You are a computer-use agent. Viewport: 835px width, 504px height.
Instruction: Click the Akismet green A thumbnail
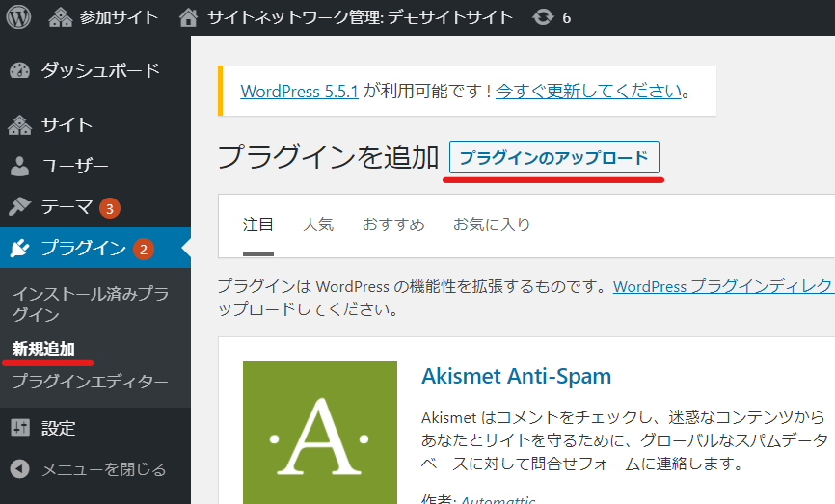coord(320,432)
